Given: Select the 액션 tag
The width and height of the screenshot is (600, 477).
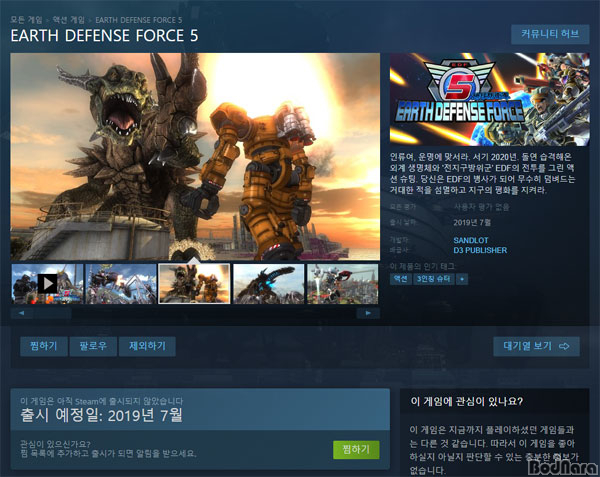Looking at the screenshot, I should point(401,278).
